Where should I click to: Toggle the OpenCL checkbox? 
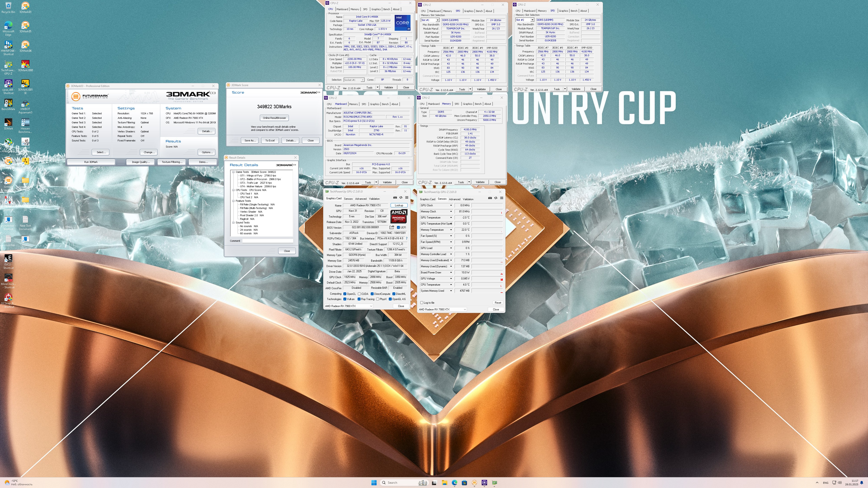(x=345, y=294)
